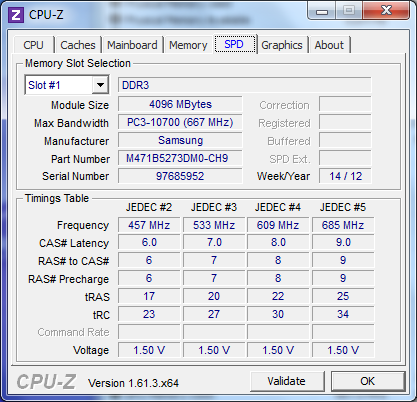Click the Serial Number field 97685952
The height and width of the screenshot is (402, 417).
click(x=180, y=176)
